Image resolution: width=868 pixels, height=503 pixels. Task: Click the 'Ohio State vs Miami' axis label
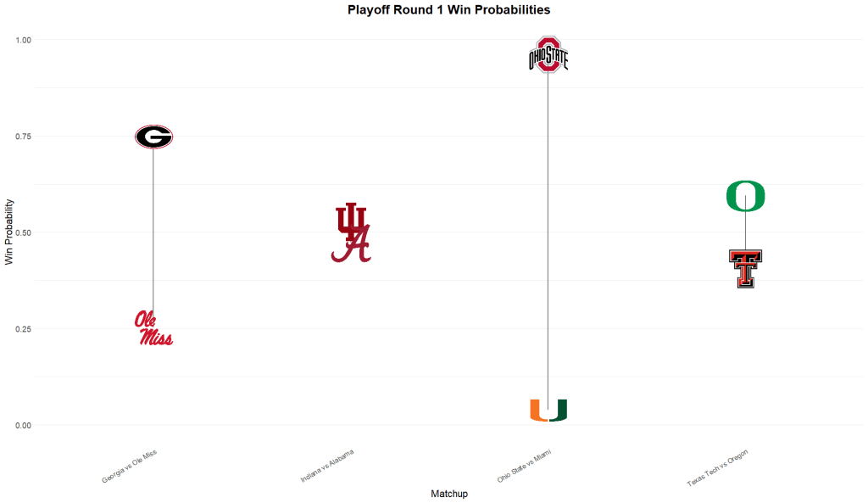[524, 467]
